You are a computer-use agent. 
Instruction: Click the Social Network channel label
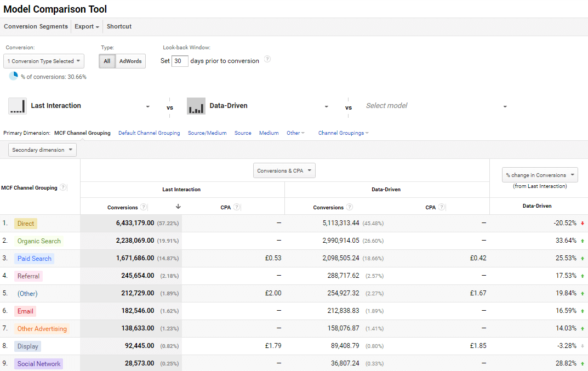[38, 364]
